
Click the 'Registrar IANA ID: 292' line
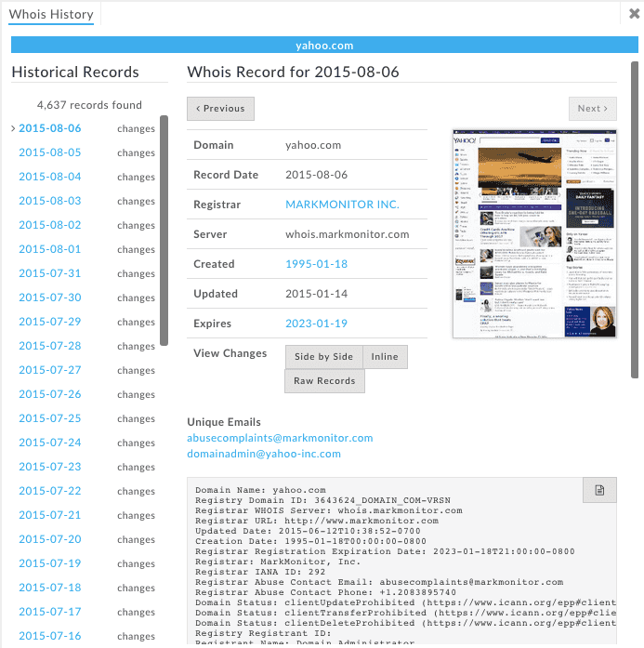click(x=260, y=573)
